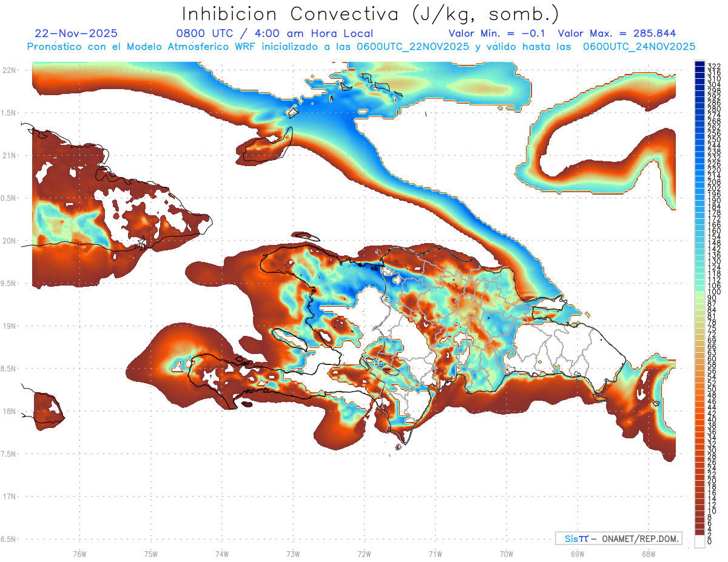Image resolution: width=728 pixels, height=562 pixels.
Task: Click the 22N latitude label
Action: (10, 70)
